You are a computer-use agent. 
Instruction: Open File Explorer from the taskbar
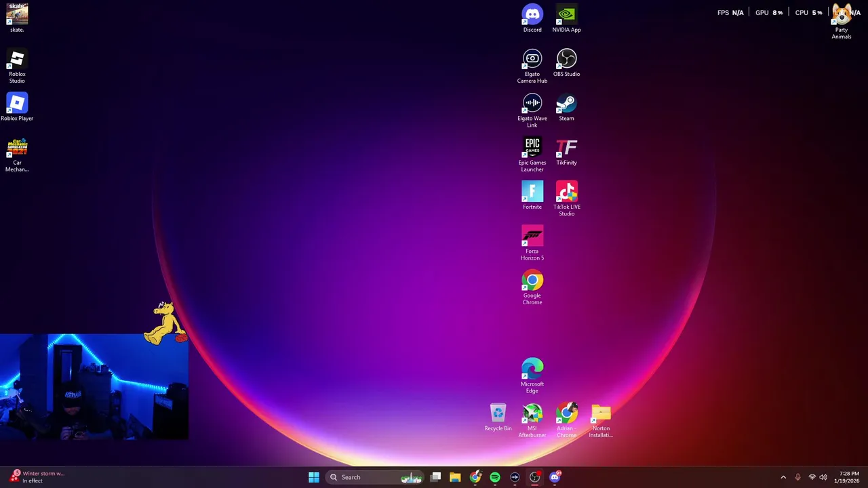point(455,477)
